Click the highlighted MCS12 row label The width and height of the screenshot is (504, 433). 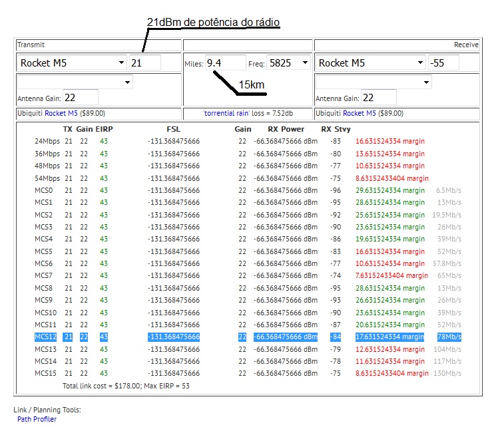point(46,337)
